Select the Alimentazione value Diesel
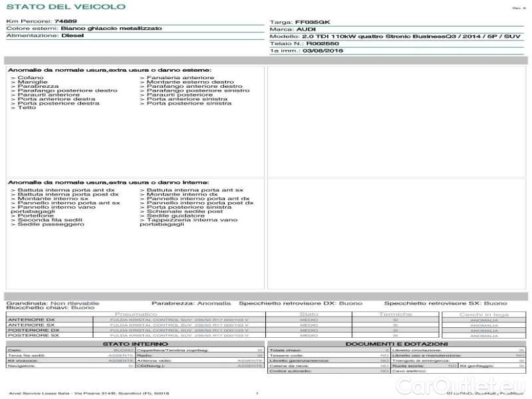532x399 pixels. [72, 35]
